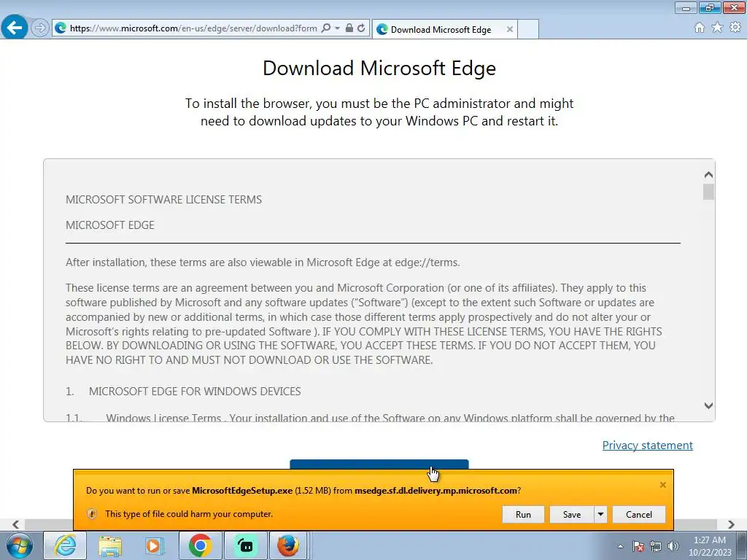Click the network status tray icon
Screen dimensions: 747x560
(656, 546)
